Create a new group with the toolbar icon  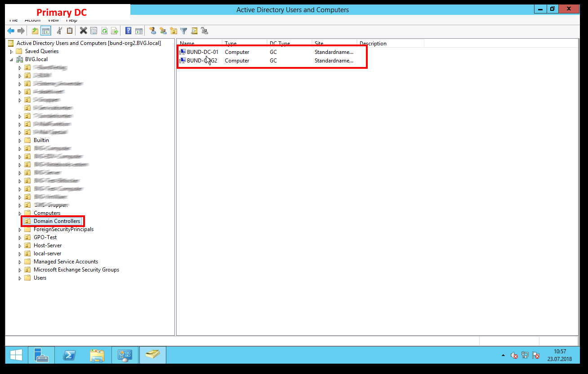163,31
